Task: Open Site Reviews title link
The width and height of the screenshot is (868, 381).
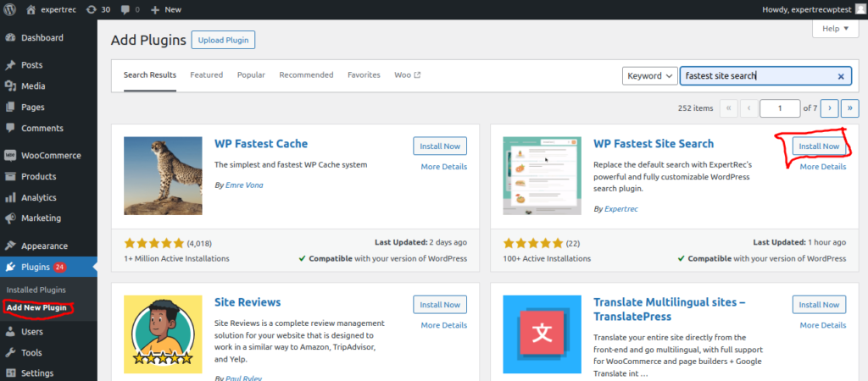Action: click(248, 302)
